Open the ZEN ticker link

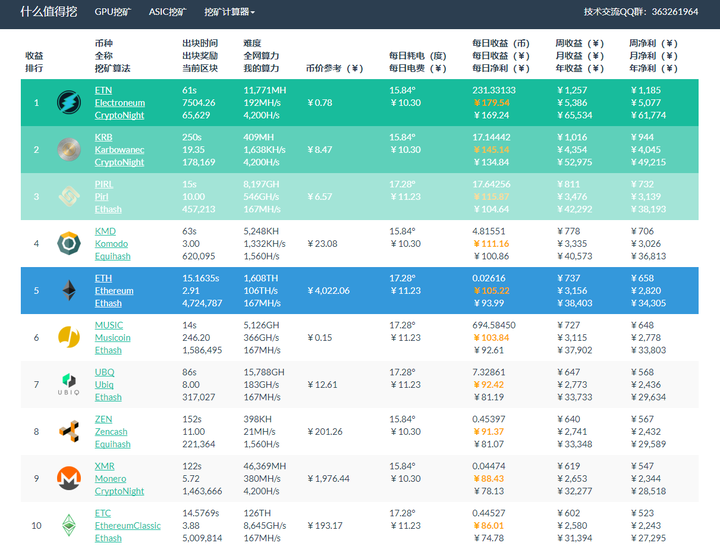(103, 419)
